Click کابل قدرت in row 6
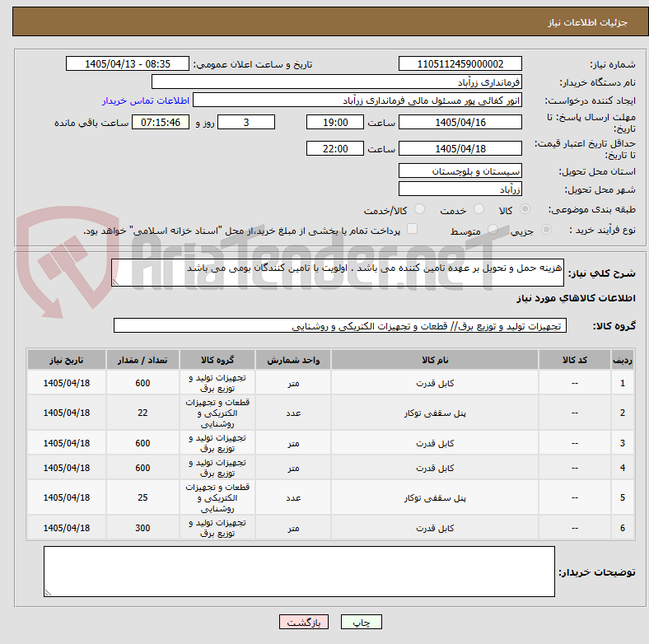 click(x=435, y=528)
